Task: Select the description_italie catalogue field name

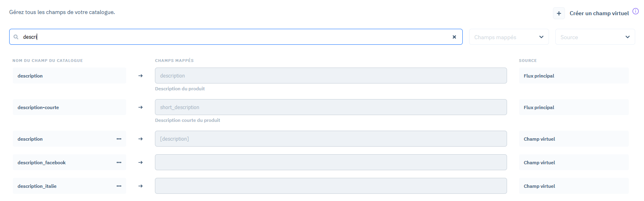Action: click(37, 186)
